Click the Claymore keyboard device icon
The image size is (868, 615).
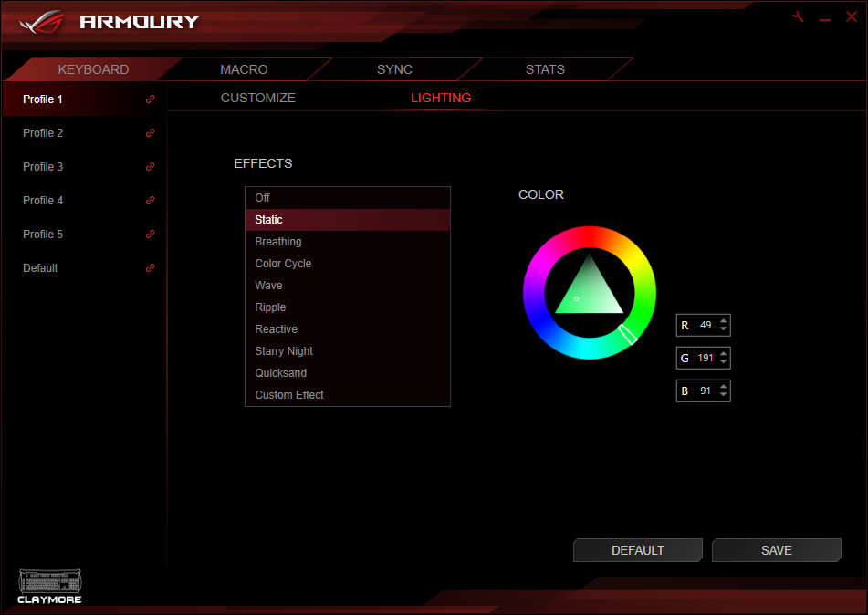pos(49,586)
